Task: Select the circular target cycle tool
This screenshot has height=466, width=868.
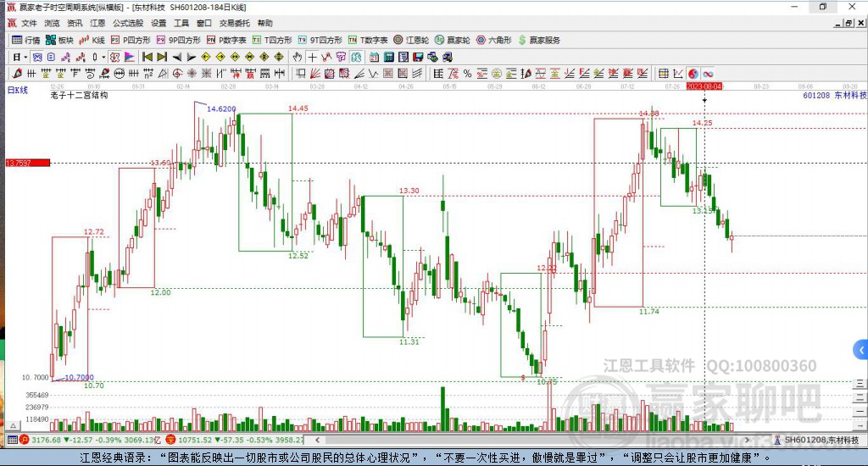Action: point(177,74)
